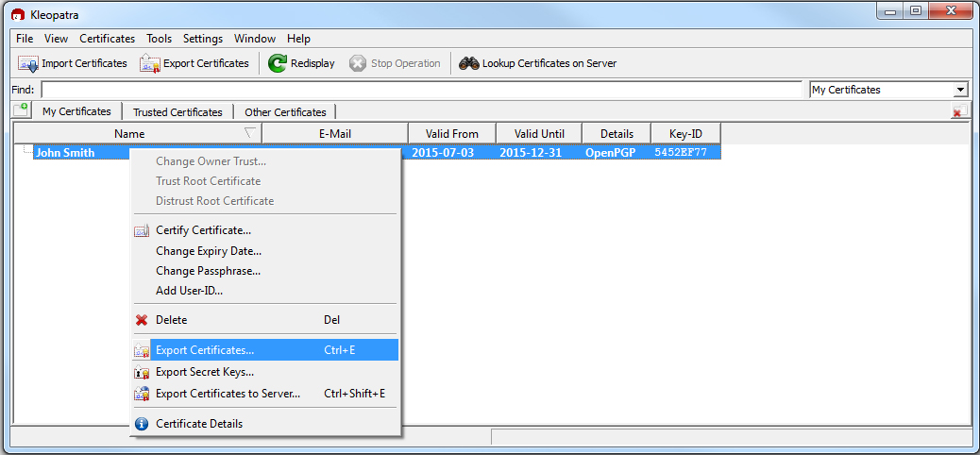Minimize the Kleopatra window
This screenshot has height=455, width=980.
point(889,11)
